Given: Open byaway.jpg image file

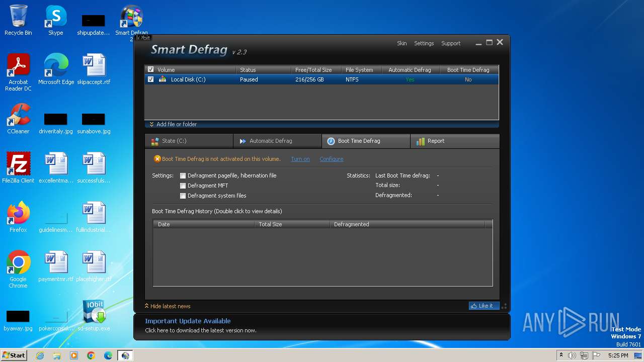Looking at the screenshot, I should click(x=18, y=320).
